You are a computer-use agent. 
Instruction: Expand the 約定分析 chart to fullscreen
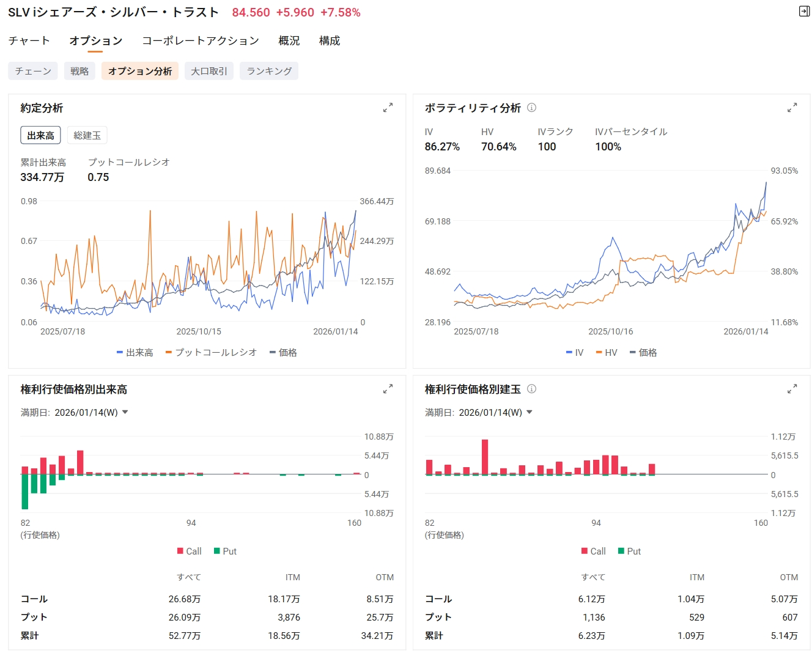[388, 108]
